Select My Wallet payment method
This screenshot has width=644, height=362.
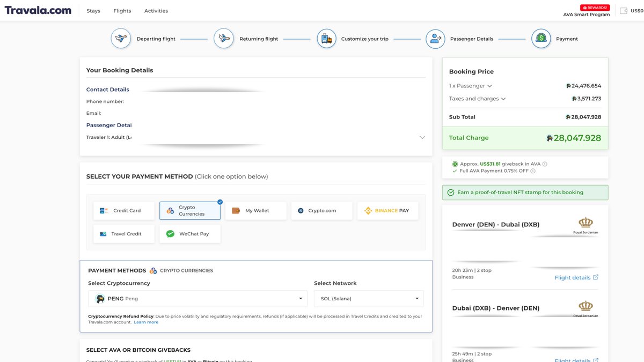point(256,211)
